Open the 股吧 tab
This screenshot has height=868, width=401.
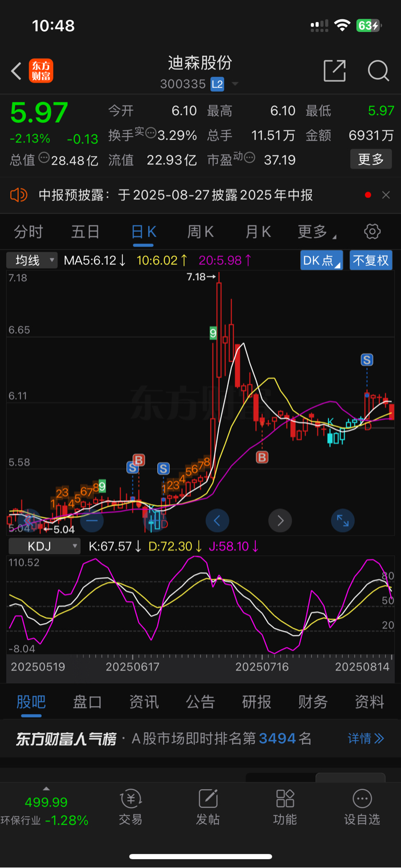tap(31, 702)
